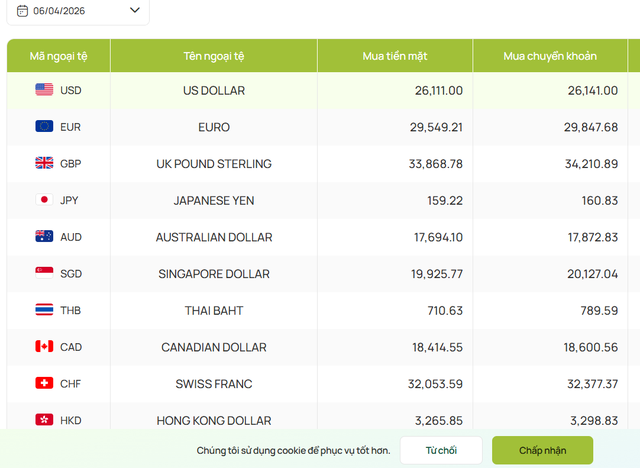Screen dimensions: 640x468
Task: Click AUD cash buy rate 17,694.10
Action: [438, 237]
